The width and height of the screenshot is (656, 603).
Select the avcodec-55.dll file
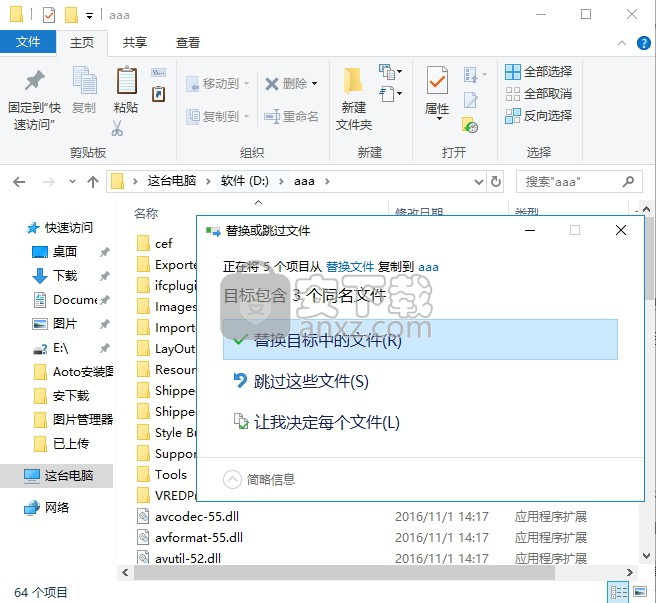point(197,516)
